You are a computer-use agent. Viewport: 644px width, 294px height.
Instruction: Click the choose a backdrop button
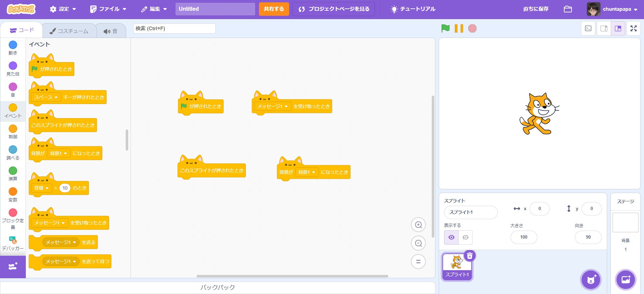(626, 279)
